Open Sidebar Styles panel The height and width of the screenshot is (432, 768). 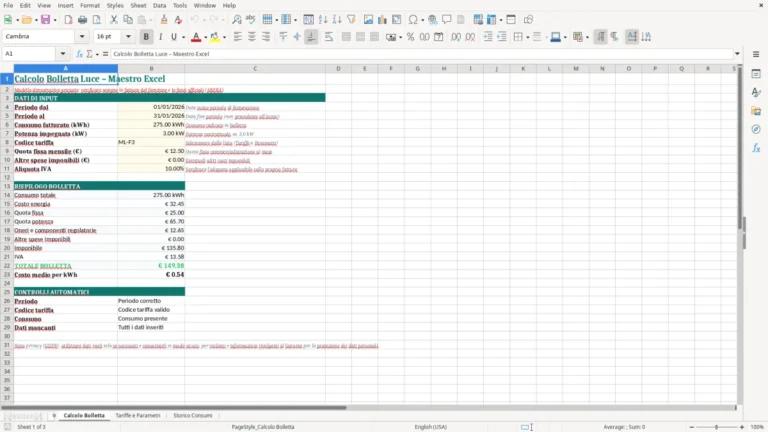tap(756, 92)
